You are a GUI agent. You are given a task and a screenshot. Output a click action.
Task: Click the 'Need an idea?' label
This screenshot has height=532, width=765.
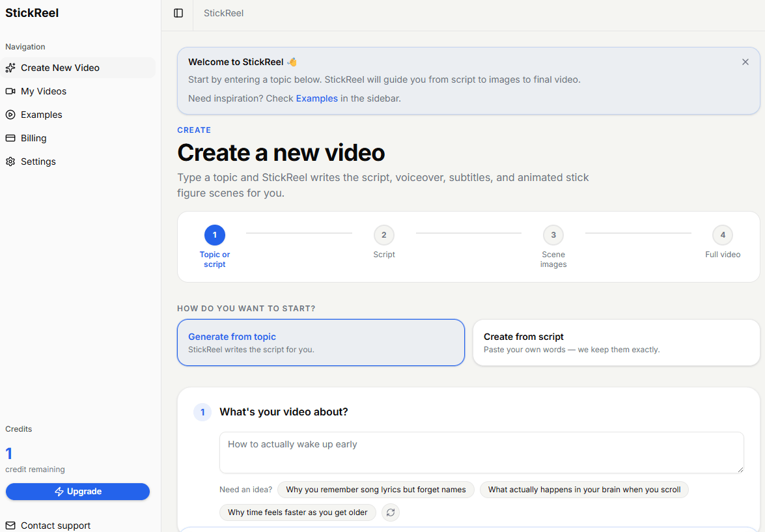[x=246, y=490]
